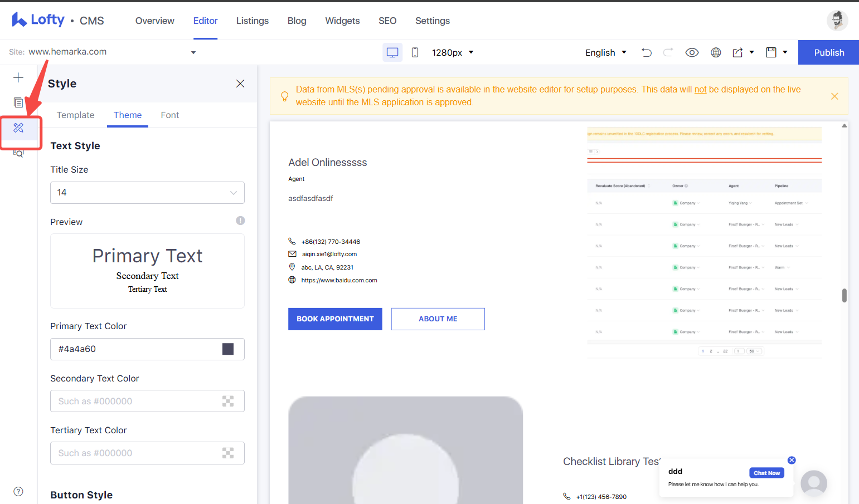Screen dimensions: 859x504
Task: Click the Chat Now button
Action: click(767, 473)
